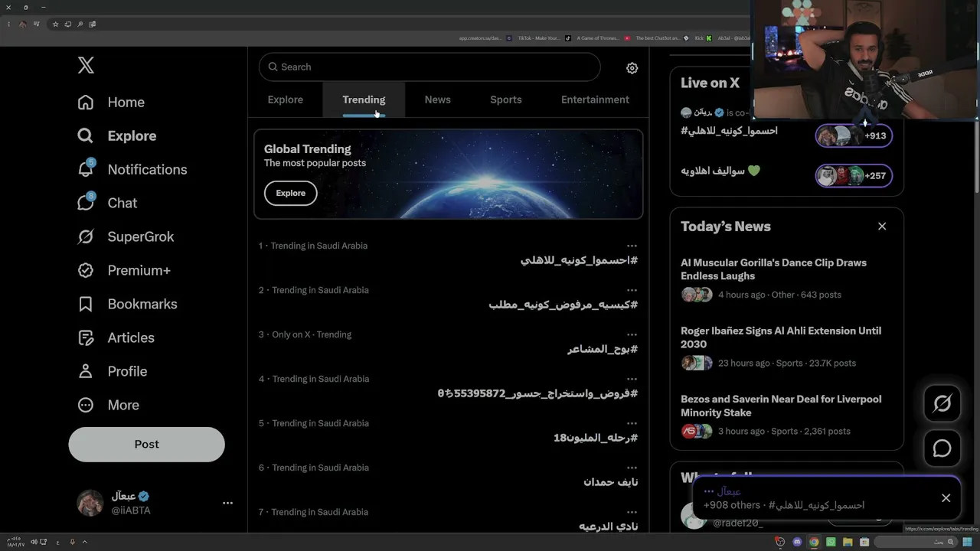Open Discord from the Windows taskbar
The image size is (980, 551).
point(797,542)
